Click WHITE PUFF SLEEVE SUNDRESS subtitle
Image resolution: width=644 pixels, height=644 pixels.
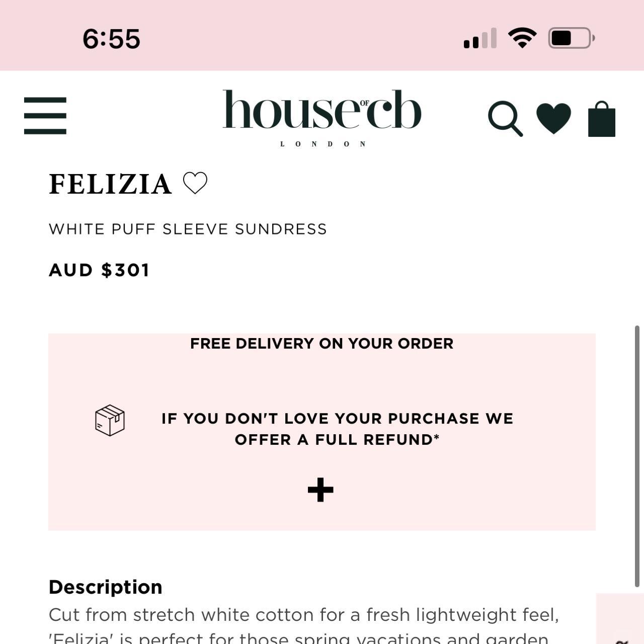pos(188,229)
